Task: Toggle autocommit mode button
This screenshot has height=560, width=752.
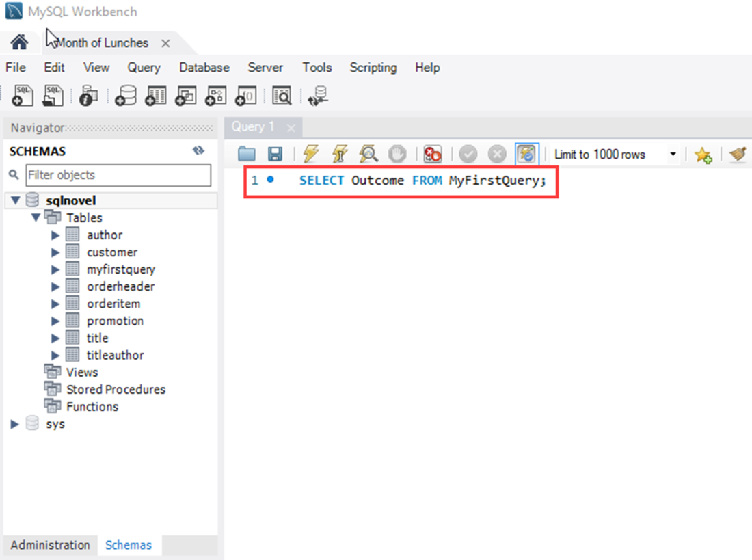Action: (x=526, y=154)
